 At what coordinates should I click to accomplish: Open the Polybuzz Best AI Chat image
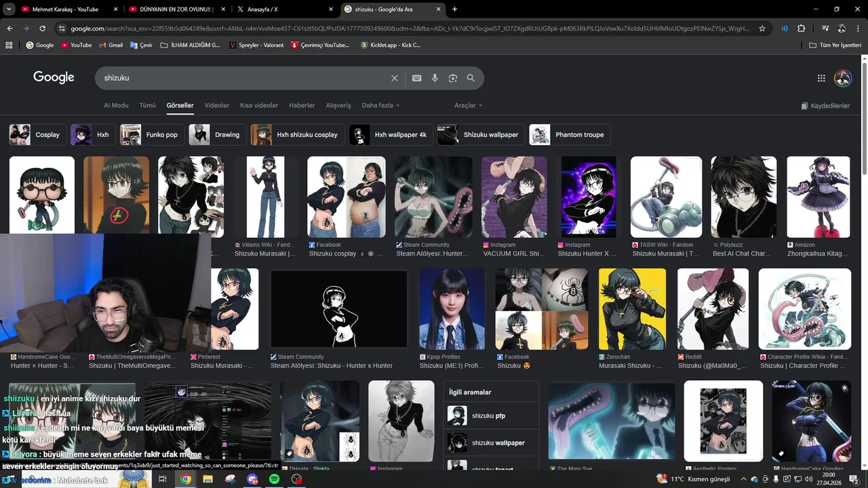[743, 197]
